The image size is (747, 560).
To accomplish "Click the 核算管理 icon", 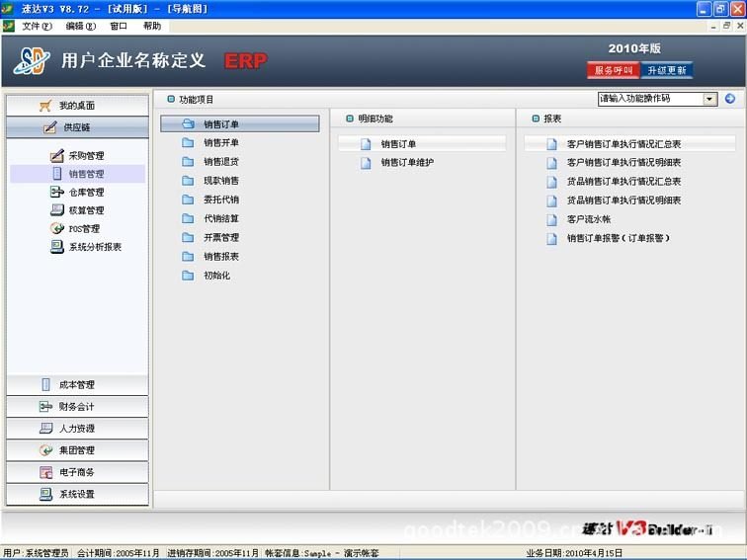I will pos(56,210).
